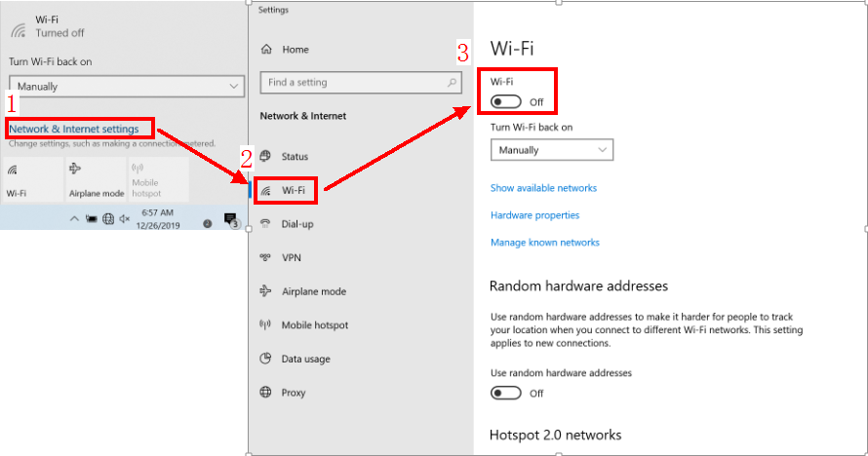Open the Proxy settings page
Image resolution: width=868 pixels, height=456 pixels.
293,393
